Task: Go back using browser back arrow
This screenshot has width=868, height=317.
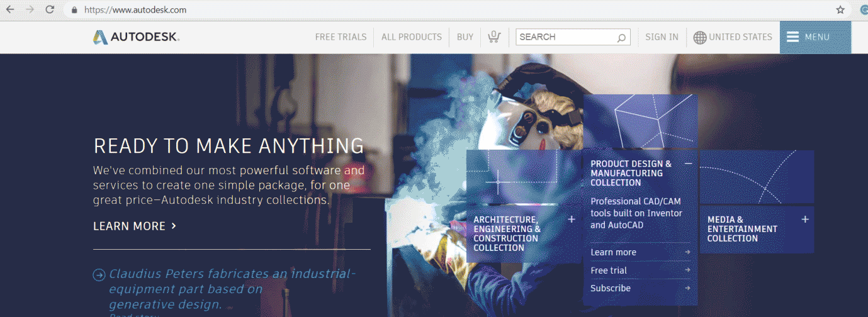Action: [10, 10]
